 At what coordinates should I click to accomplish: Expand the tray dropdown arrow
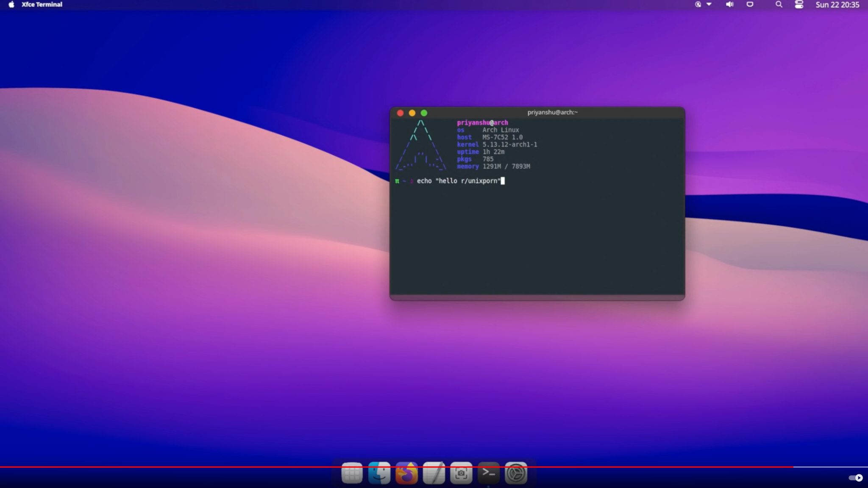[709, 5]
